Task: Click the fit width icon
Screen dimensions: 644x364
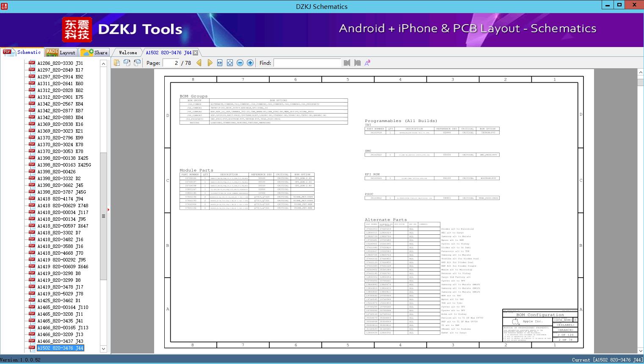Action: pos(220,63)
